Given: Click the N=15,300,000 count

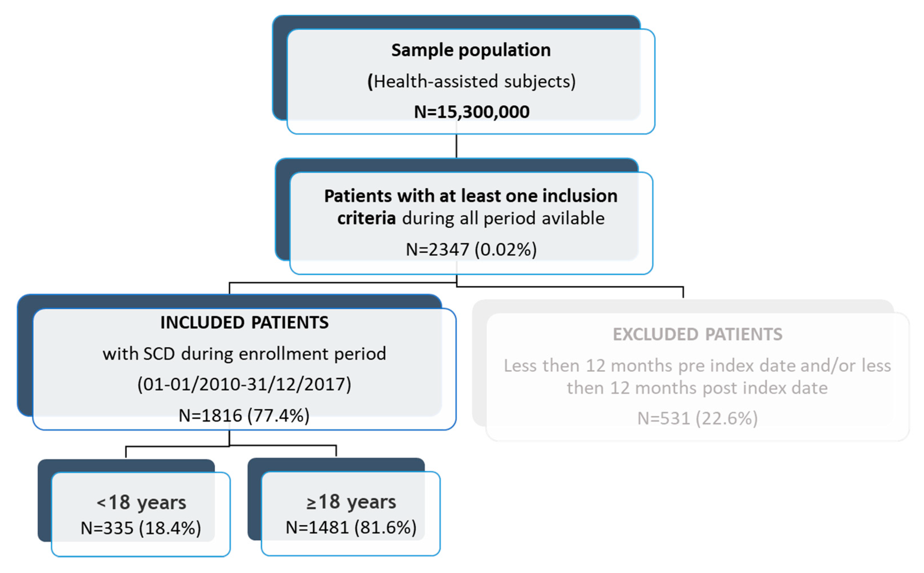Looking at the screenshot, I should point(471,112).
